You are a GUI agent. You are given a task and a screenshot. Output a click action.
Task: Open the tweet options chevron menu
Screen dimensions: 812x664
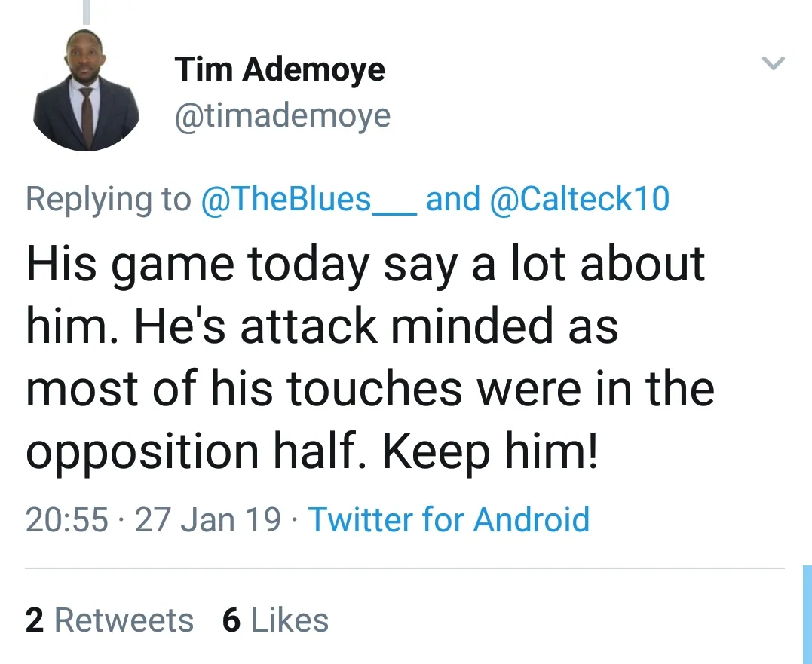point(774,64)
